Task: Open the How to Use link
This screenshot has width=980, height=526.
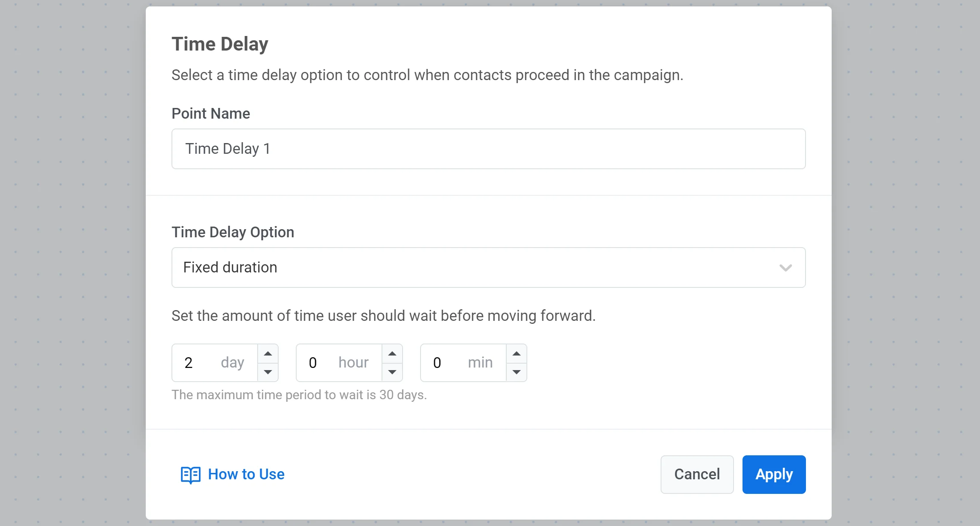Action: point(246,474)
